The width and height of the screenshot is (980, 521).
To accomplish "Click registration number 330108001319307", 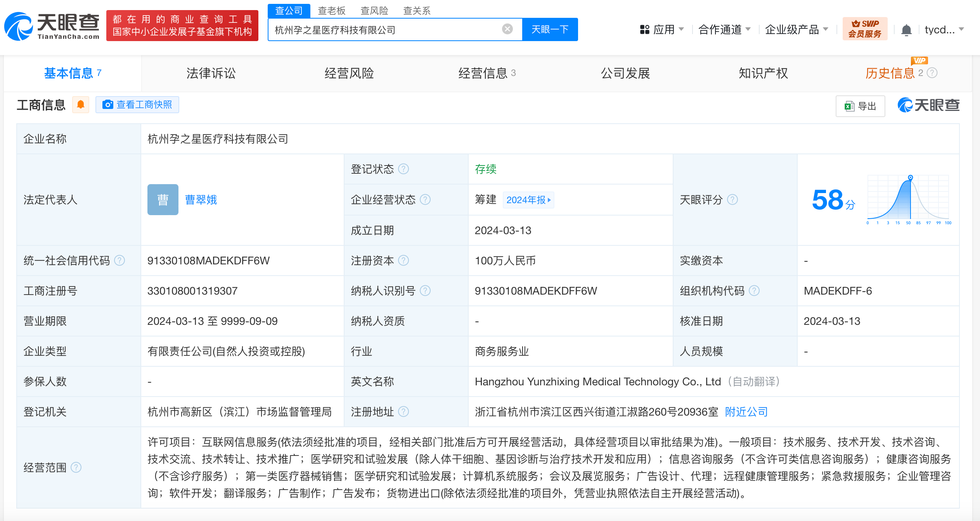I will click(x=192, y=291).
